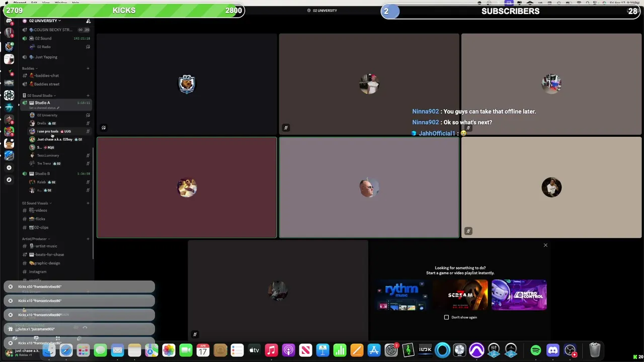Screen dimensions: 644x362
Task: Add a channel to 02 Sound Studio
Action: [x=88, y=96]
